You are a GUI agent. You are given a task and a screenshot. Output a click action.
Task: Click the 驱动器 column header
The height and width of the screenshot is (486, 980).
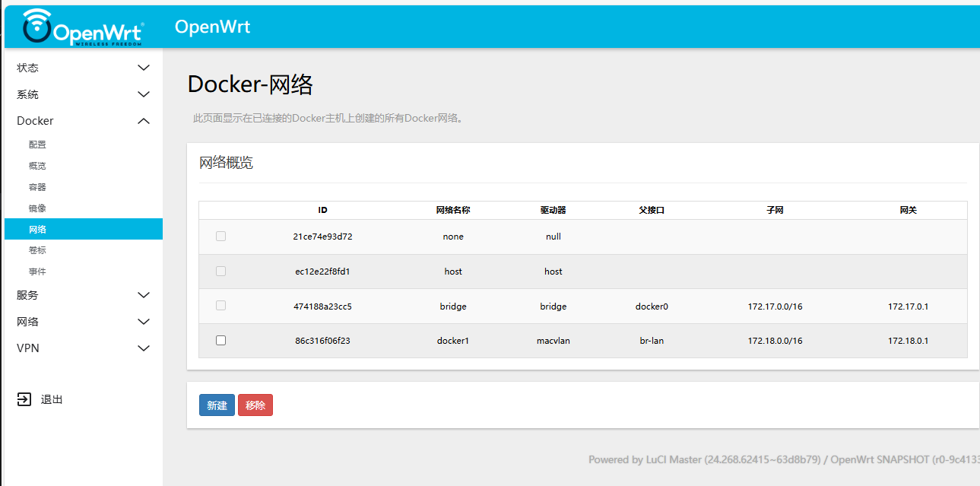point(553,210)
